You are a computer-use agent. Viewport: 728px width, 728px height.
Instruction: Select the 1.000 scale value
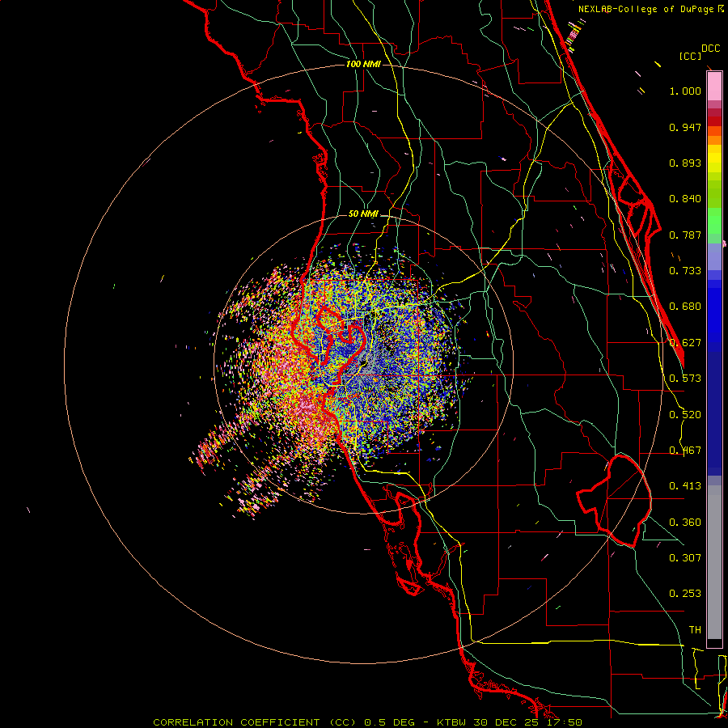point(685,91)
